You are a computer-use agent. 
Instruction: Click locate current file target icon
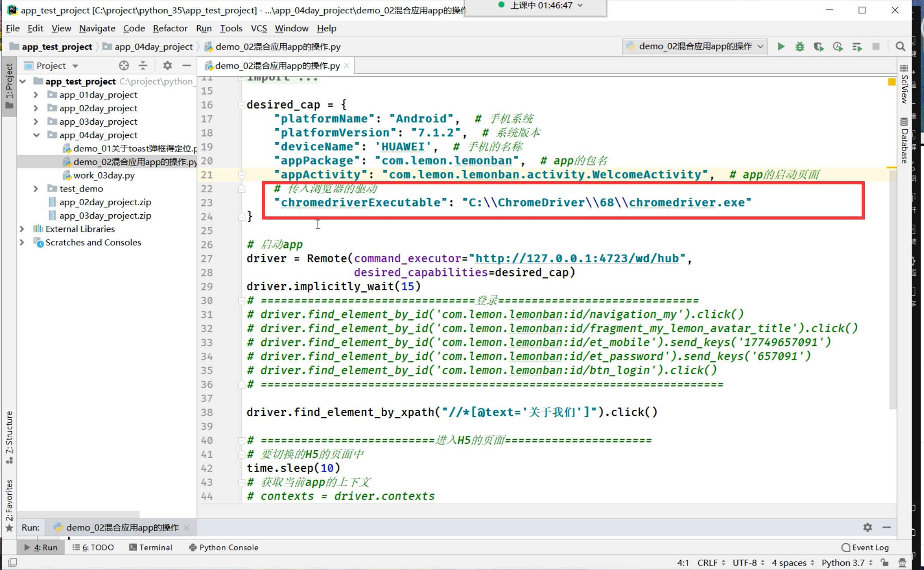124,65
